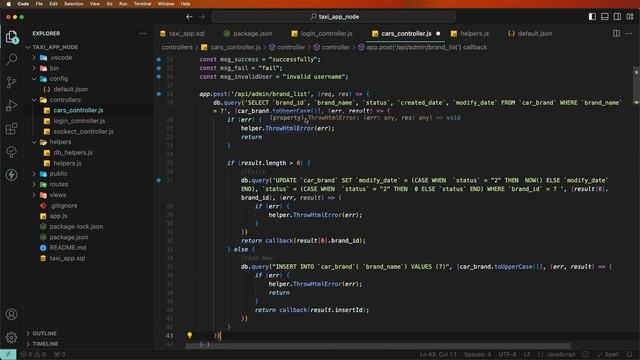Click the editor horizontal scrollbar
Screen dimensions: 640x360
(x=378, y=346)
